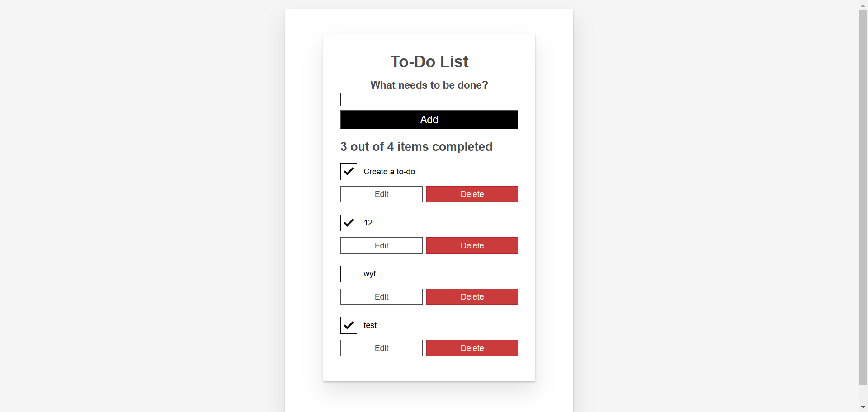Edit the 'Create a to-do' item

coord(382,194)
